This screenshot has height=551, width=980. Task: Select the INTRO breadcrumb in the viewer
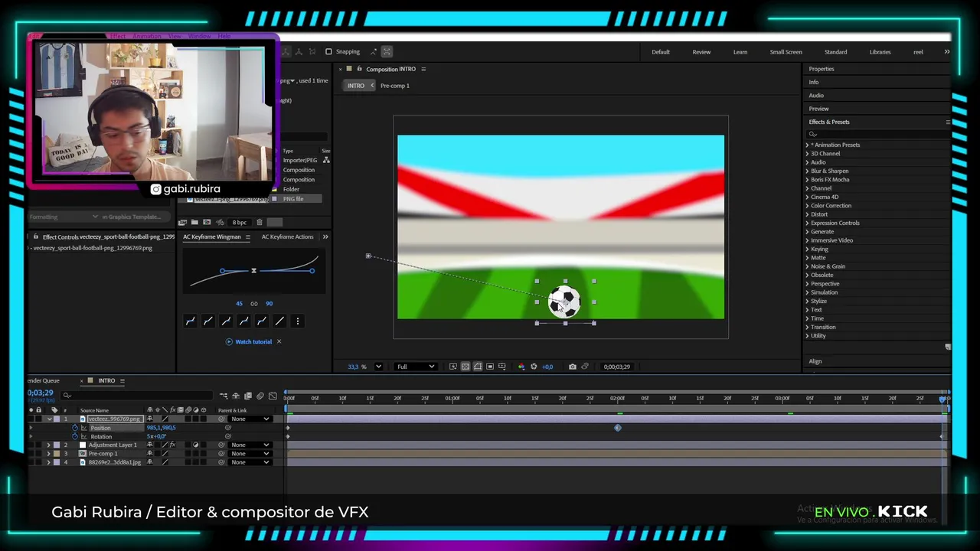coord(356,86)
